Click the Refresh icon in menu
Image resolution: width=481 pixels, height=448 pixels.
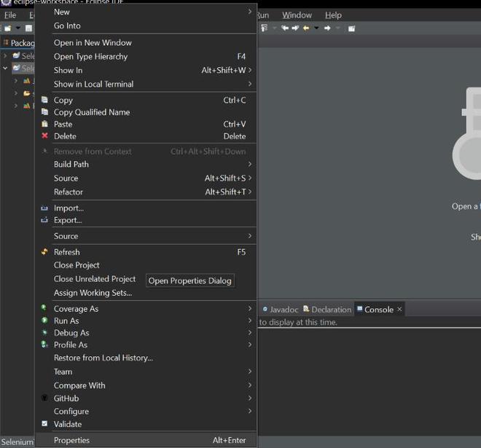tap(45, 252)
